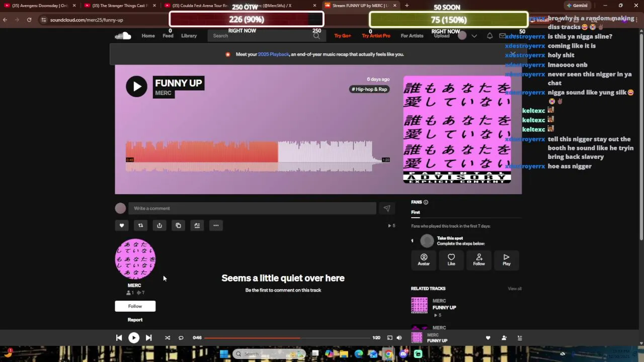Viewport: 644px width, 362px height.
Task: Open File Explorer from the taskbar
Action: (344, 354)
